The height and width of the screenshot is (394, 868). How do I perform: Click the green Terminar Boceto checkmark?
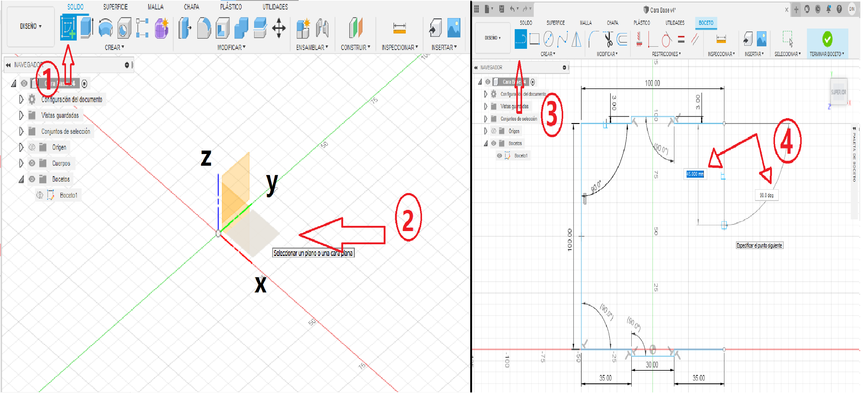828,39
